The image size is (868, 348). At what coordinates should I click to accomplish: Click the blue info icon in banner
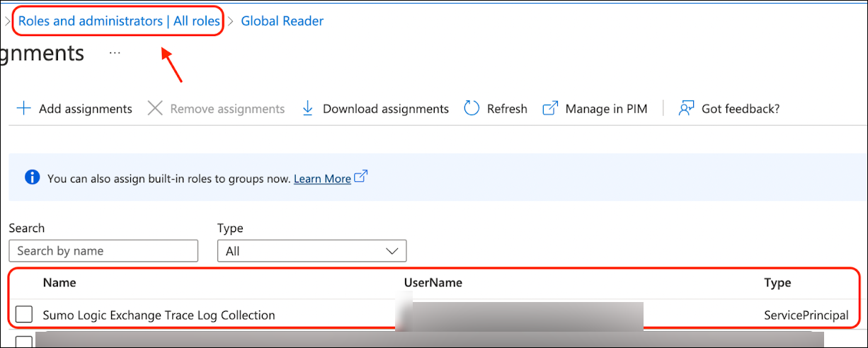tap(32, 178)
